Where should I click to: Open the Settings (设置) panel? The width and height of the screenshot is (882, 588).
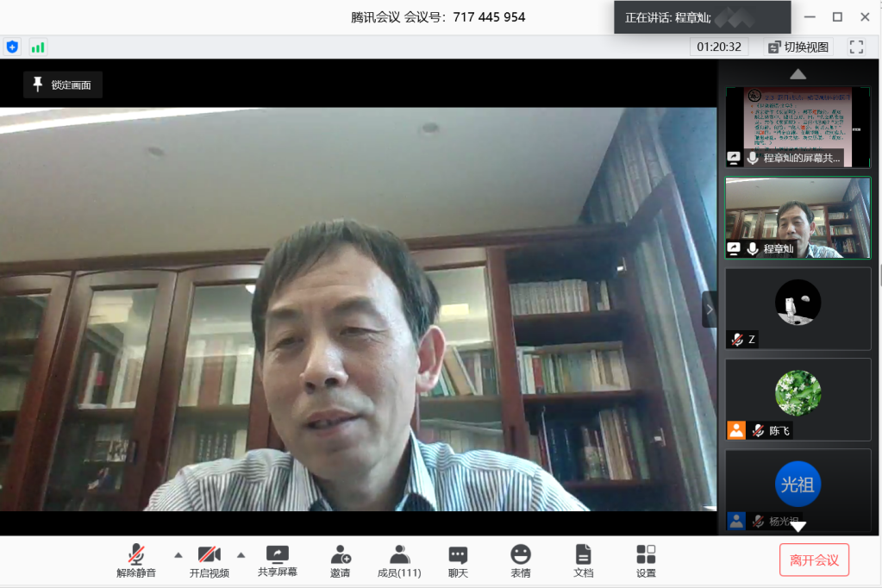pyautogui.click(x=646, y=560)
